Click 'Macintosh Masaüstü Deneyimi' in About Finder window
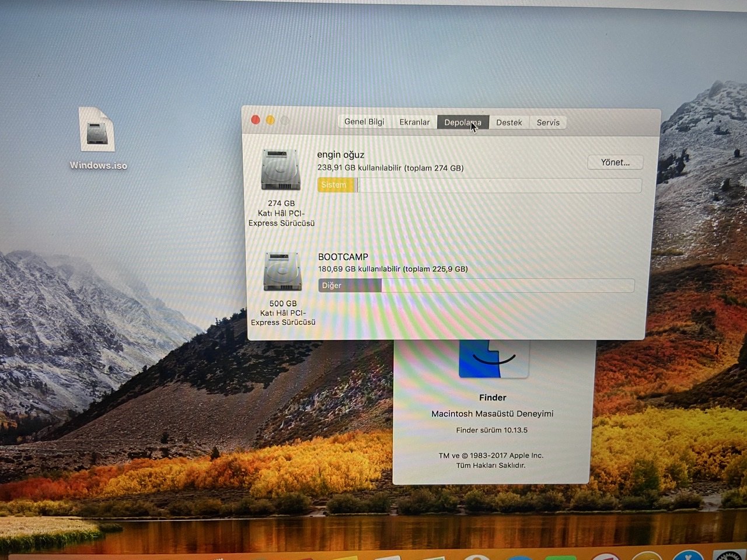 tap(493, 414)
